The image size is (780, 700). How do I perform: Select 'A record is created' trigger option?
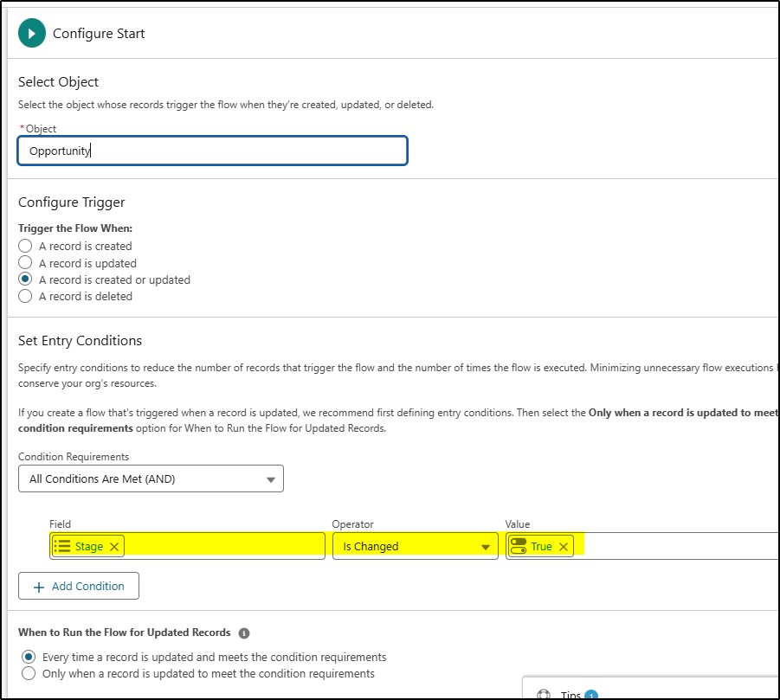(x=25, y=246)
